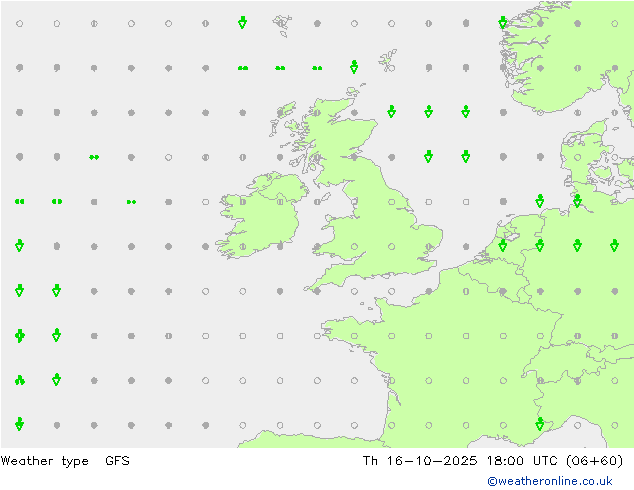634x490 pixels.
Task: Click the green three-blob weather symbol in the Atlantic
Action: pos(20,380)
